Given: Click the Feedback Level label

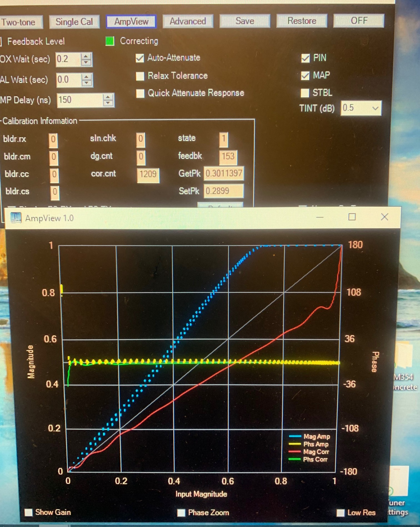Looking at the screenshot, I should click(x=36, y=42).
